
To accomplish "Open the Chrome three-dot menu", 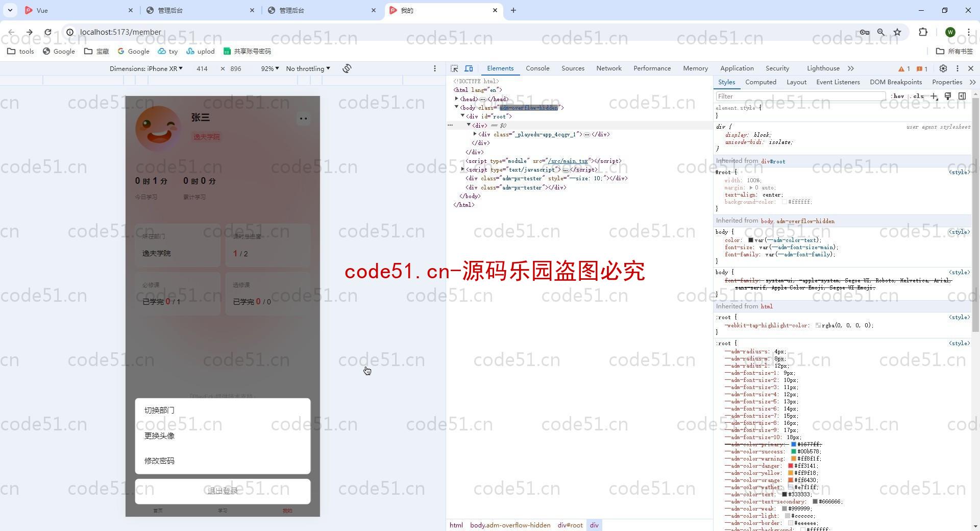I will [x=969, y=32].
